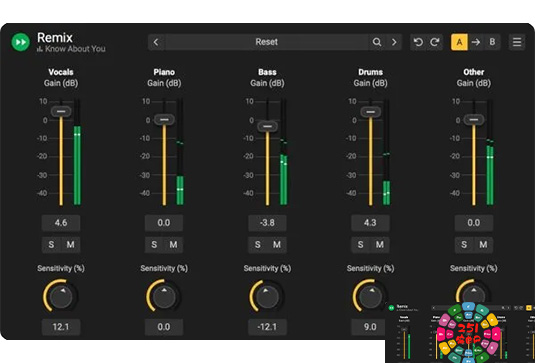Mute the Piano stem
The image size is (535, 363).
174,245
